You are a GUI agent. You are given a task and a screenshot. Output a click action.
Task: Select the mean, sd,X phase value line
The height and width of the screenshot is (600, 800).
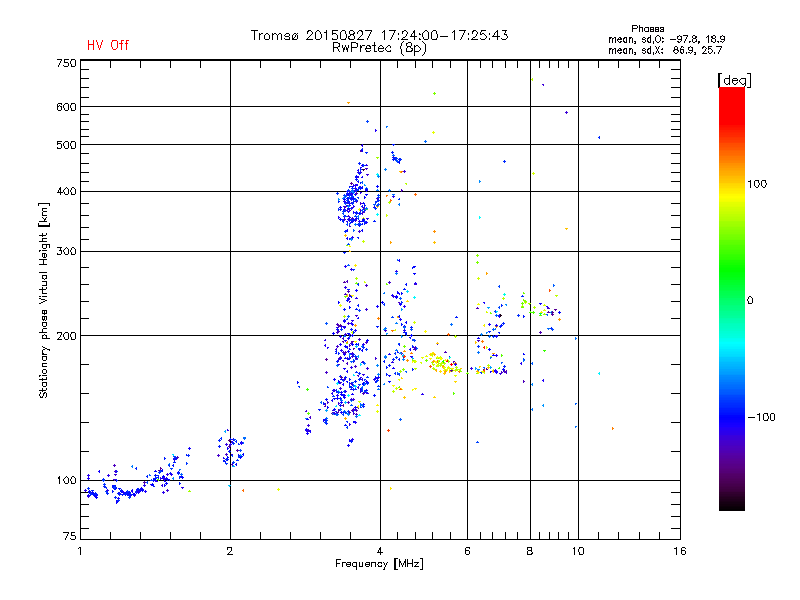(x=665, y=50)
